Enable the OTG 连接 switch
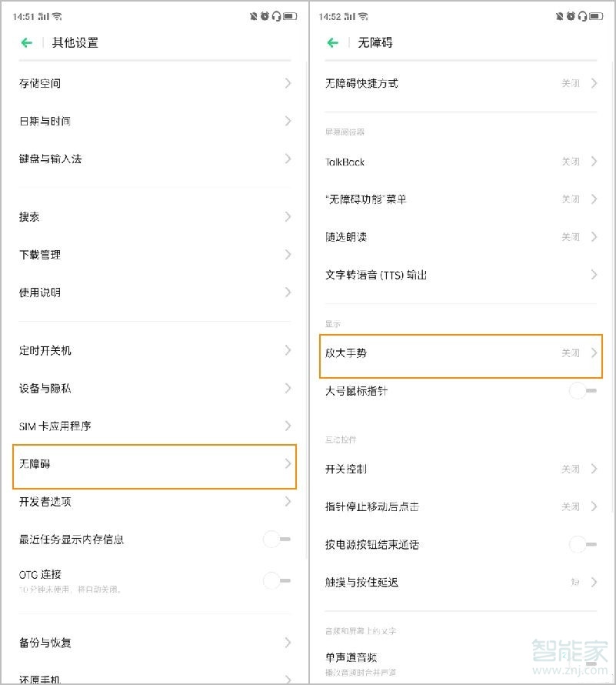The height and width of the screenshot is (685, 616). (276, 580)
